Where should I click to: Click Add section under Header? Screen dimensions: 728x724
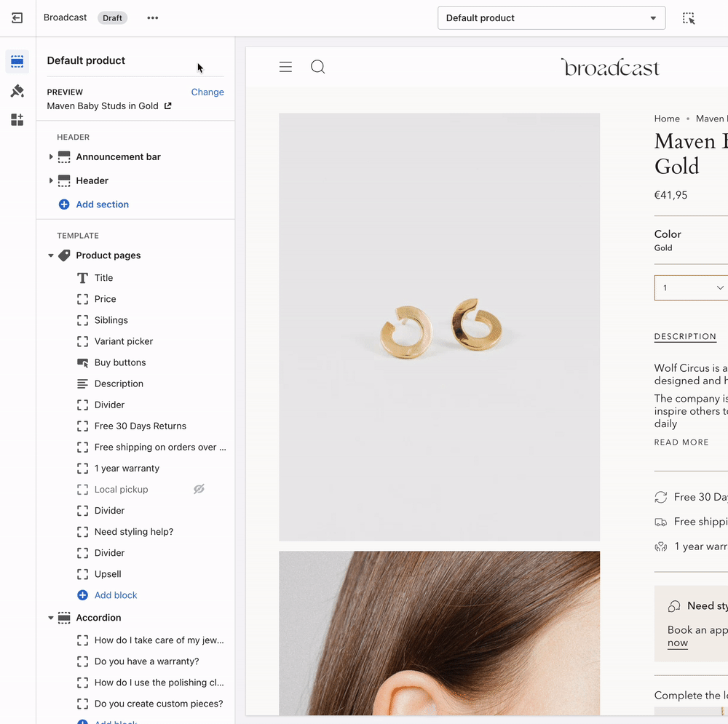click(x=102, y=204)
